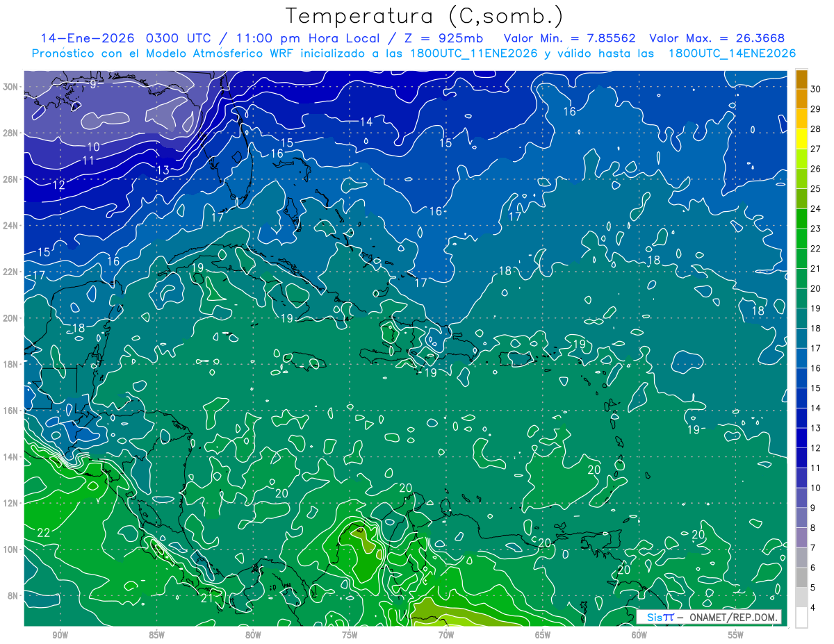Image resolution: width=834 pixels, height=644 pixels.
Task: Click the title 'Temperatura (C,somb.)'
Action: [x=424, y=16]
